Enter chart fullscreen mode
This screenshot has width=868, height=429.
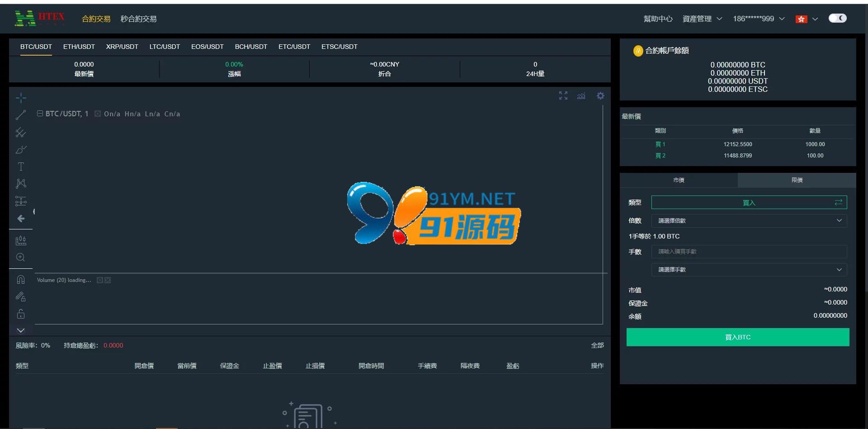[563, 96]
